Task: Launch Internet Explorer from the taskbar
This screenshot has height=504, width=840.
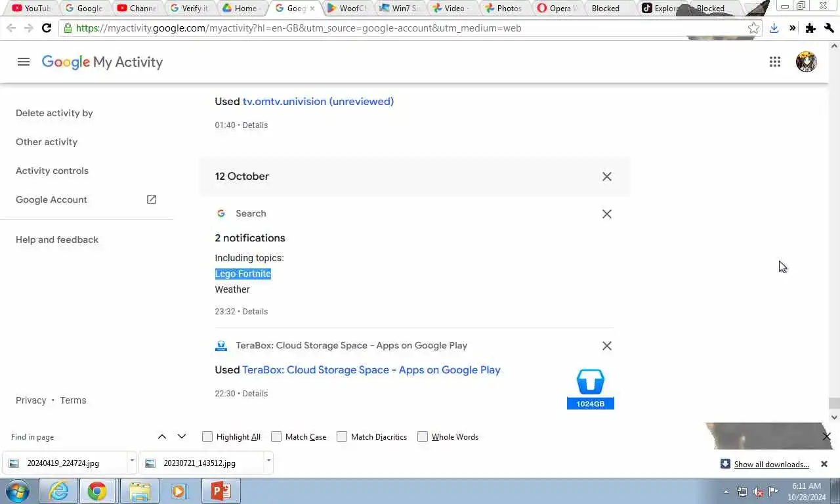Action: coord(58,491)
